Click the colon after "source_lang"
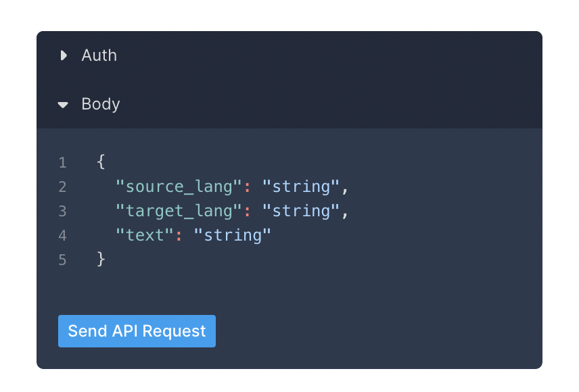This screenshot has height=392, width=579. (x=248, y=187)
